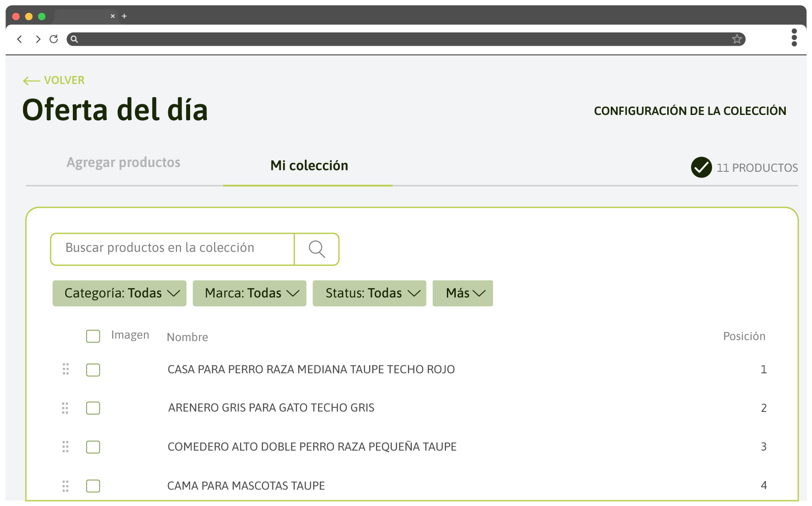The height and width of the screenshot is (506, 812).
Task: Expand the Status: Todas dropdown
Action: [370, 293]
